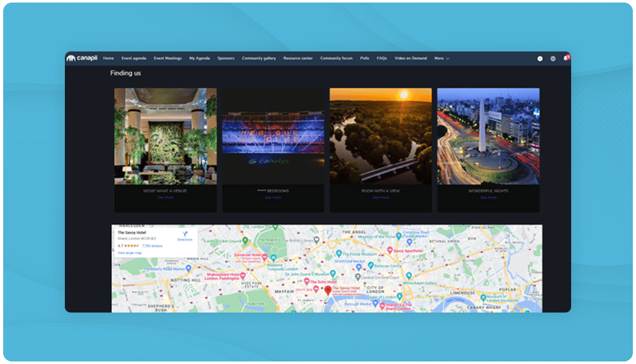636x364 pixels.
Task: Click Borough Market map pin
Action: pyautogui.click(x=375, y=303)
